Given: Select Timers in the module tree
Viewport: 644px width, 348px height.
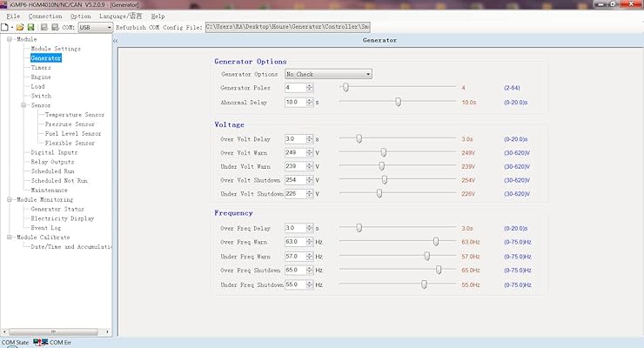Looking at the screenshot, I should pyautogui.click(x=41, y=67).
